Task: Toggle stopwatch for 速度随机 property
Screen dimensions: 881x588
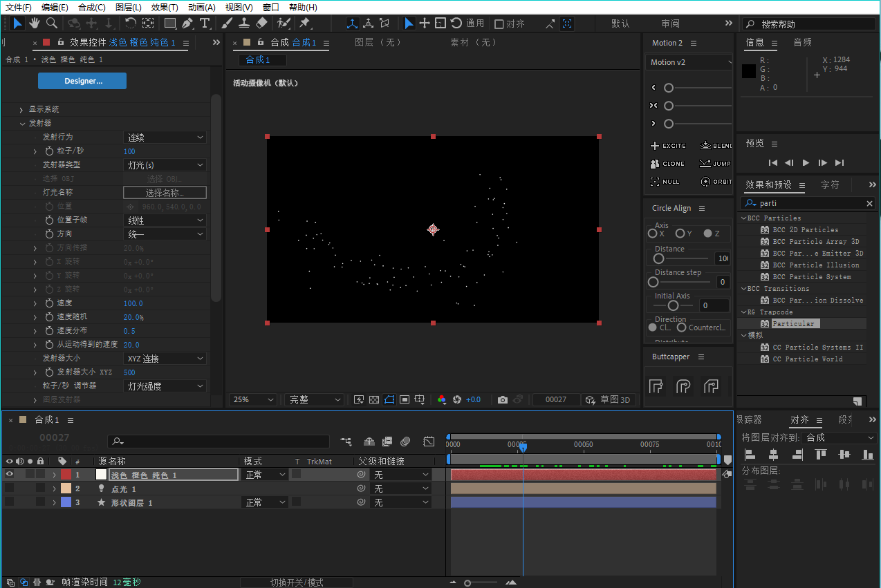Action: click(49, 316)
